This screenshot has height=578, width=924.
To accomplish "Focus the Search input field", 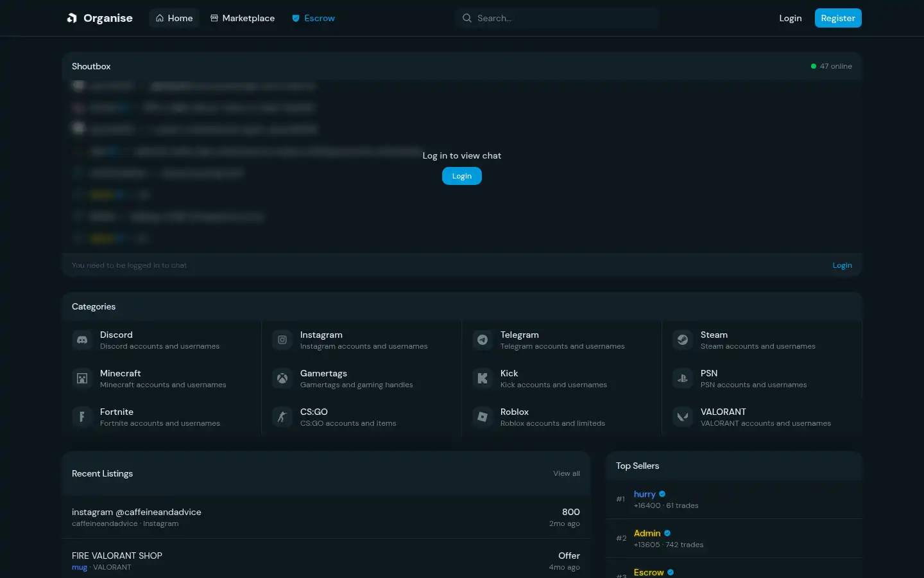I will [557, 18].
